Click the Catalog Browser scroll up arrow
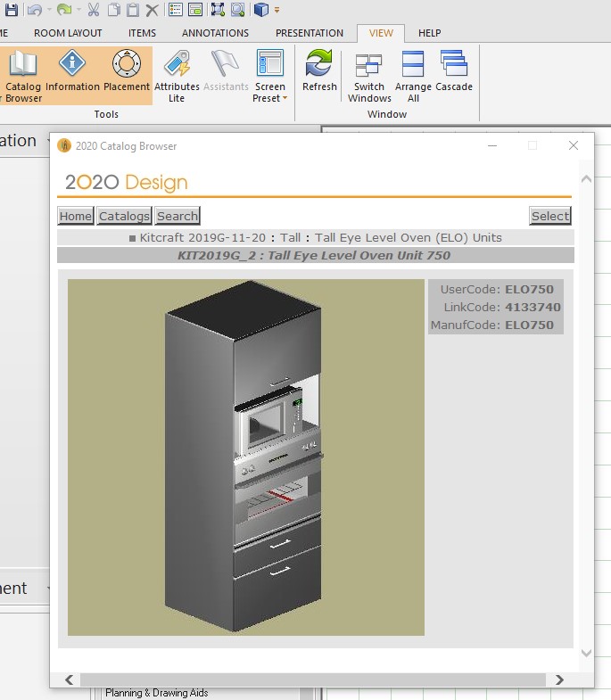The image size is (611, 700). pyautogui.click(x=586, y=179)
